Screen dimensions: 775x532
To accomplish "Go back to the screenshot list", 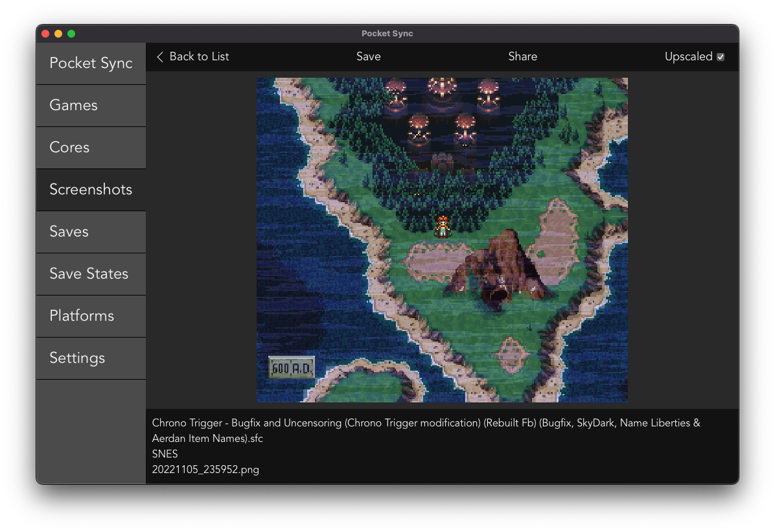I will tap(192, 56).
